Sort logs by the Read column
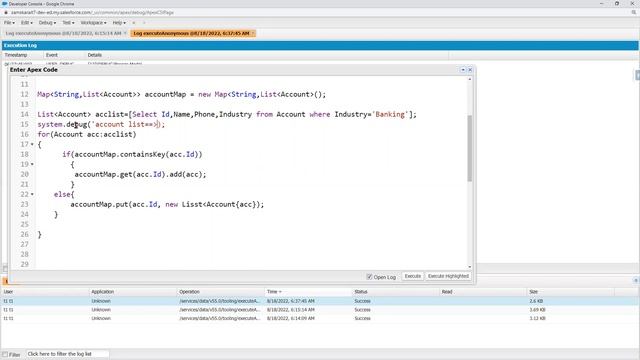640x360 pixels. (x=483, y=292)
